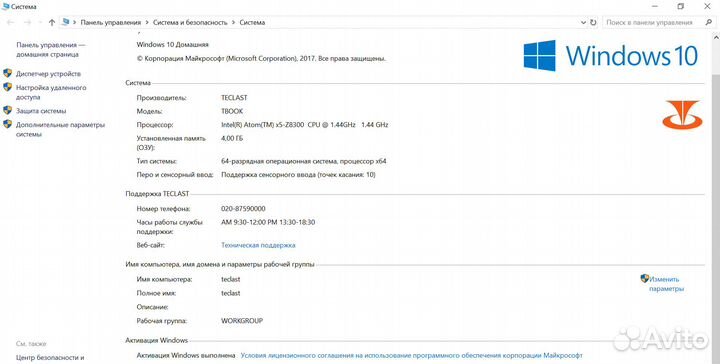Open Device Manager (Диспетчер устройств) link

click(48, 73)
